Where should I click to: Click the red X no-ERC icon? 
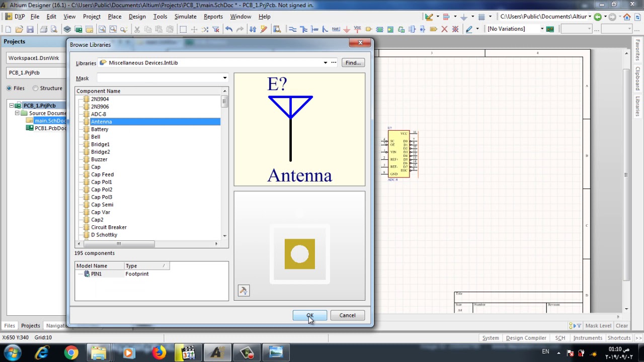[x=444, y=29]
